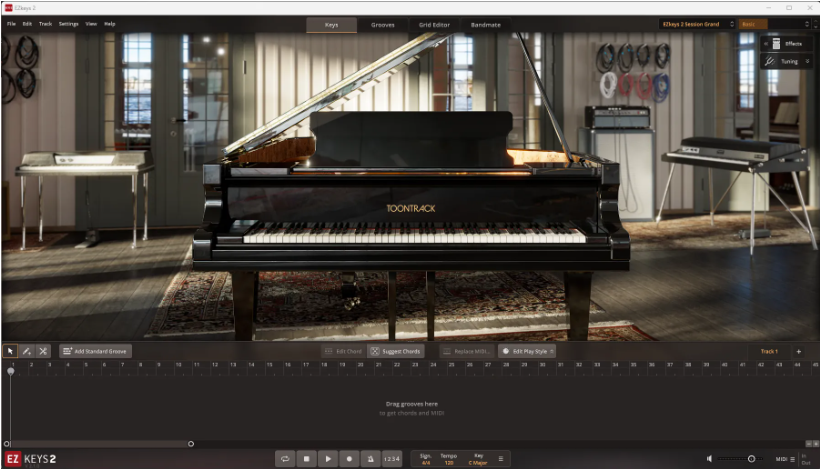Start recording with Record button

tap(349, 459)
